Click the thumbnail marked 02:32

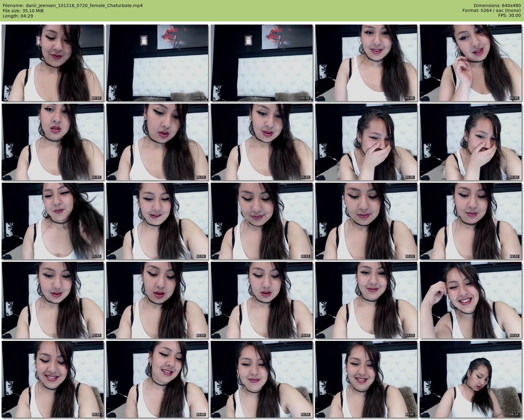pyautogui.click(x=471, y=221)
